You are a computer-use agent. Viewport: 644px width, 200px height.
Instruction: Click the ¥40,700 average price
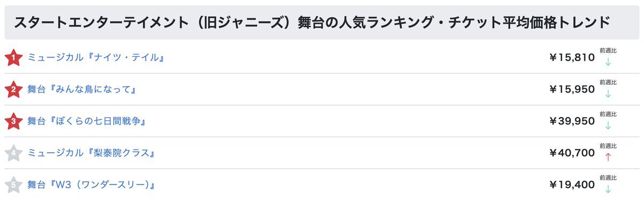[x=572, y=153]
